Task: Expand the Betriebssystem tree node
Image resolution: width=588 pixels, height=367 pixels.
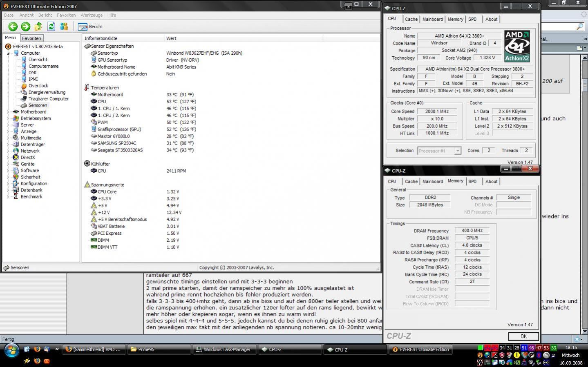Action: (x=8, y=118)
